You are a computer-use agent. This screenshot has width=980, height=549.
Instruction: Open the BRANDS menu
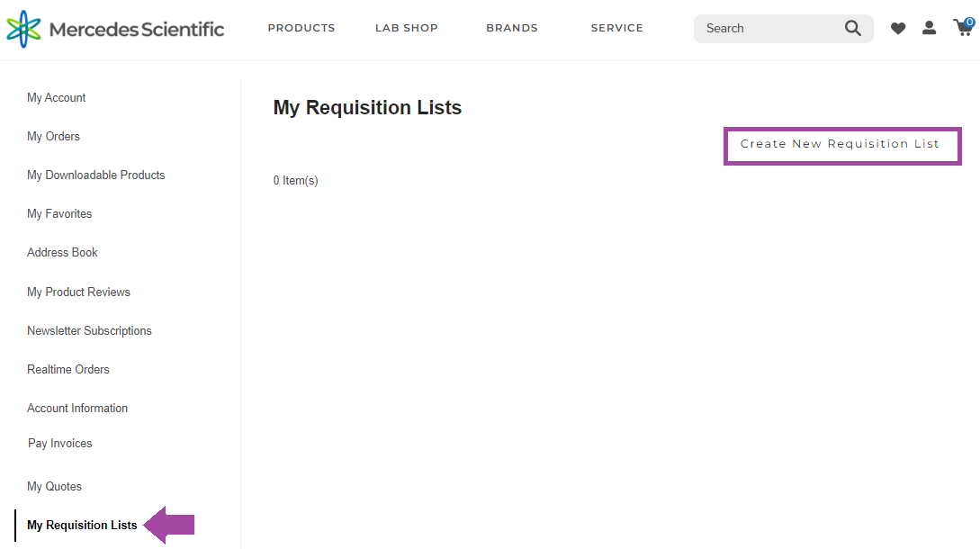[x=511, y=28]
